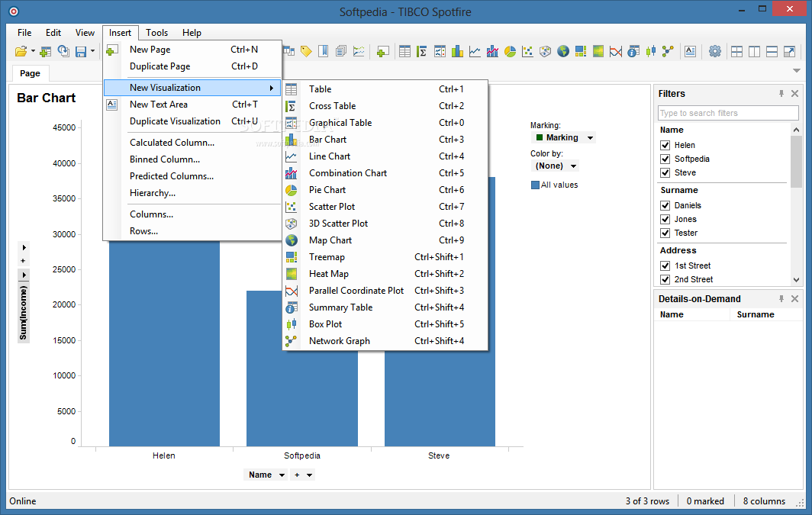The width and height of the screenshot is (812, 515).
Task: Open the Tools menu
Action: coord(157,33)
